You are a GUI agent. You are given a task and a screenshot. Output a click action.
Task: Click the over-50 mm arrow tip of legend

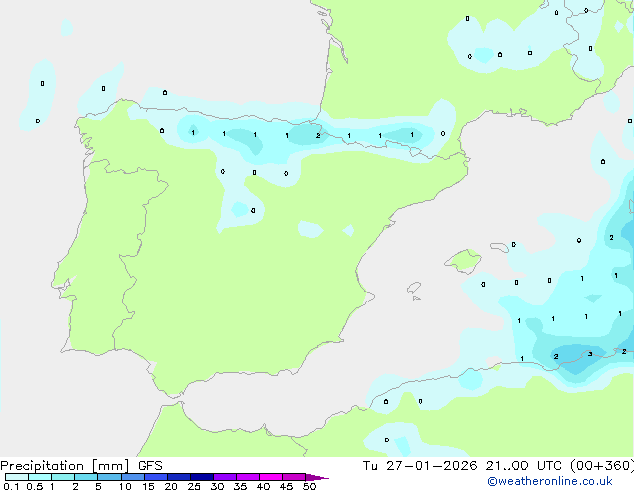(x=317, y=477)
